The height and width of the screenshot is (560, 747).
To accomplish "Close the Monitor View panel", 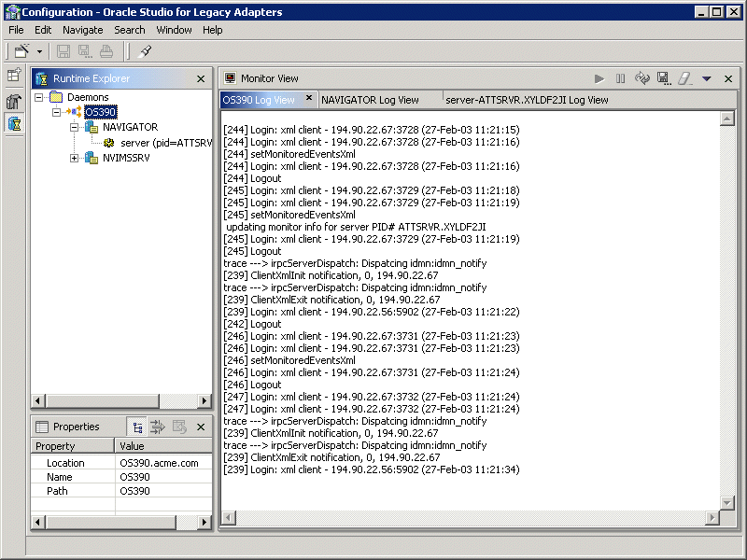I will click(728, 79).
